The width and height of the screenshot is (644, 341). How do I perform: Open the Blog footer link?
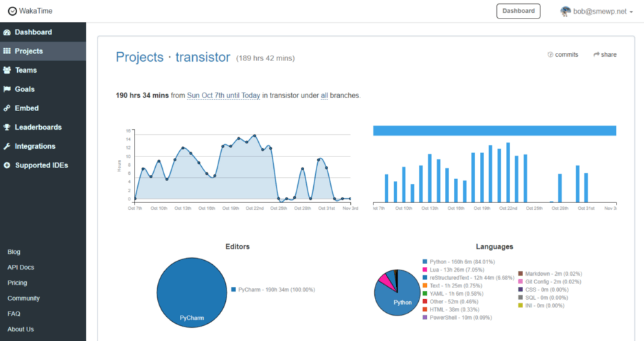14,252
